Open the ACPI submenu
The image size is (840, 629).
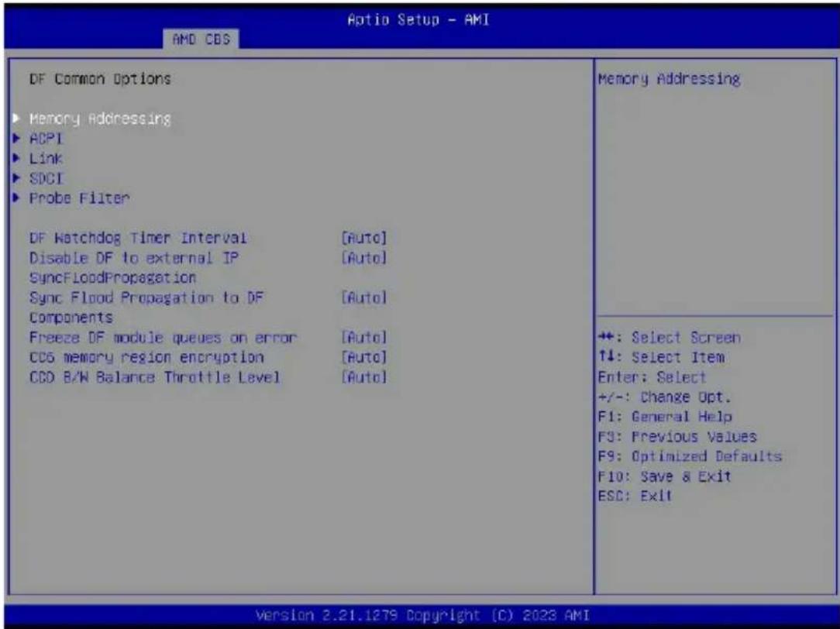[x=46, y=139]
